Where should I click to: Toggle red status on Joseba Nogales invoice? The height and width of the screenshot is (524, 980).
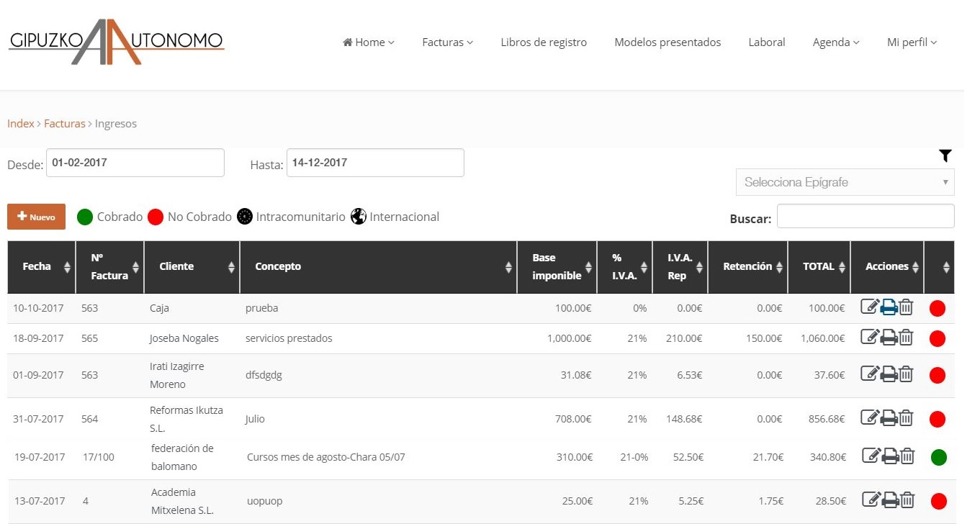937,338
